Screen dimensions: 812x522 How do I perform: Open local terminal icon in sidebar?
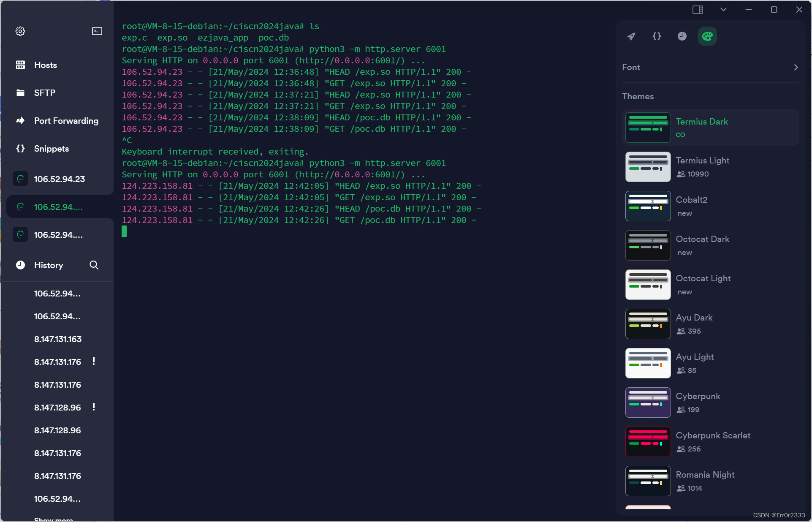coord(97,31)
